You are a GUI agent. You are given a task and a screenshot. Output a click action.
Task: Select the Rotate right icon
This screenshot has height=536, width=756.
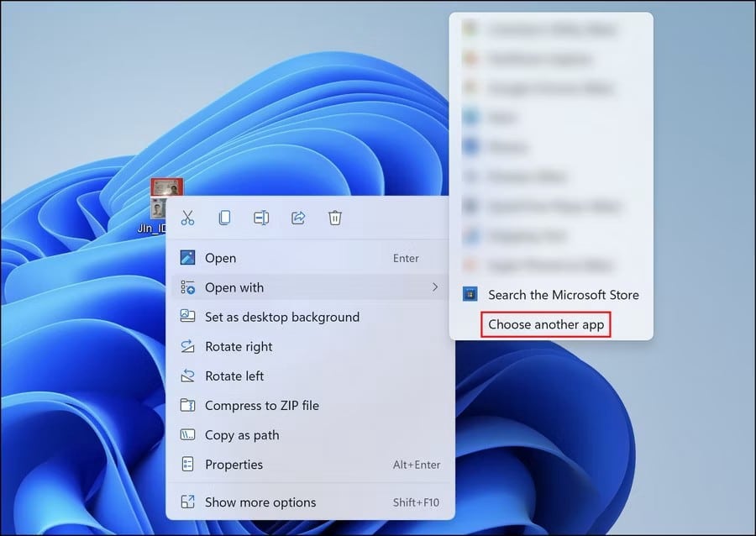(186, 346)
